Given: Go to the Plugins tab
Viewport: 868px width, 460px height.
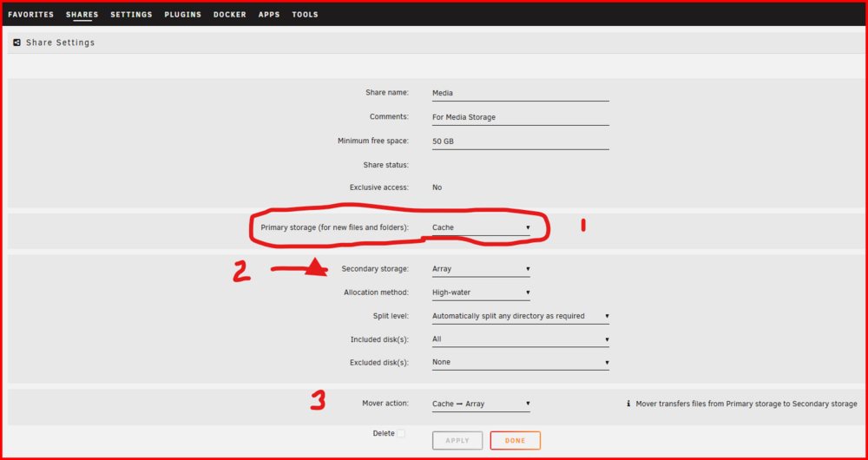Looking at the screenshot, I should [182, 15].
